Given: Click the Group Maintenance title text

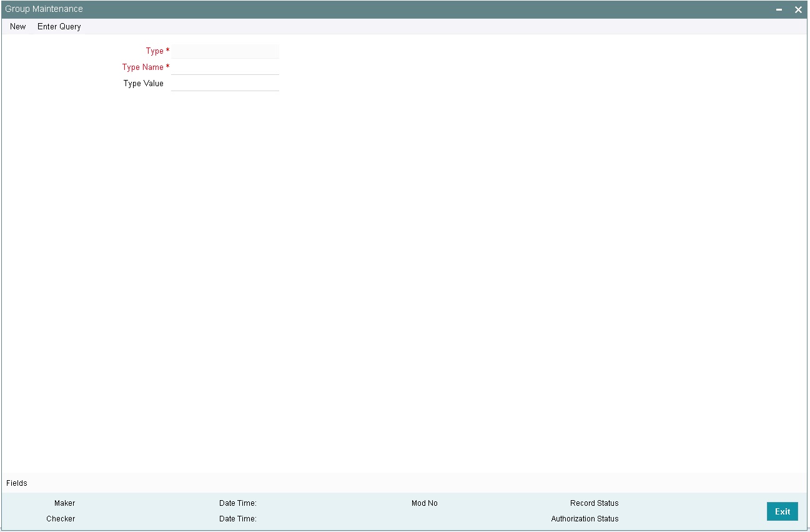Looking at the screenshot, I should pos(44,9).
